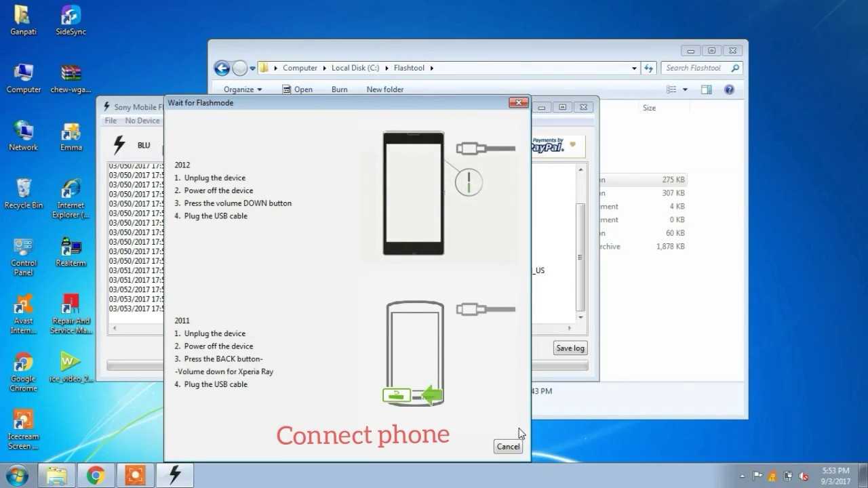
Task: Select the file row showing 1,878 KB
Action: tap(642, 247)
